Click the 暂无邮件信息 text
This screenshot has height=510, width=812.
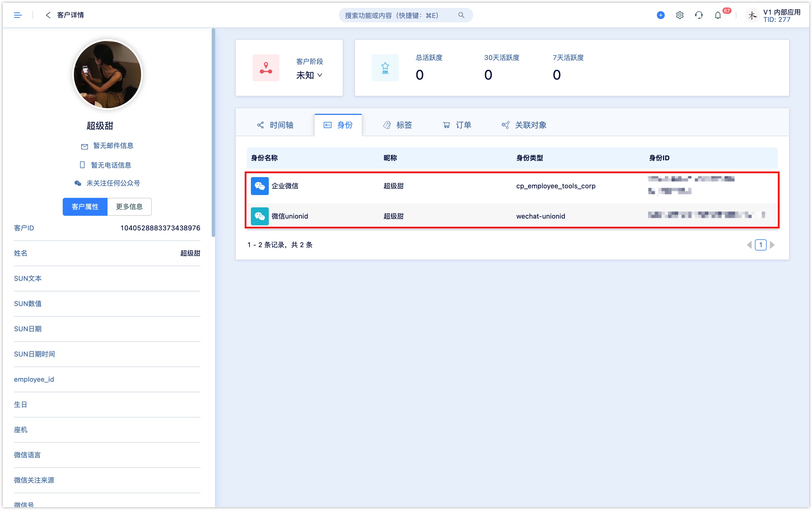pos(113,146)
